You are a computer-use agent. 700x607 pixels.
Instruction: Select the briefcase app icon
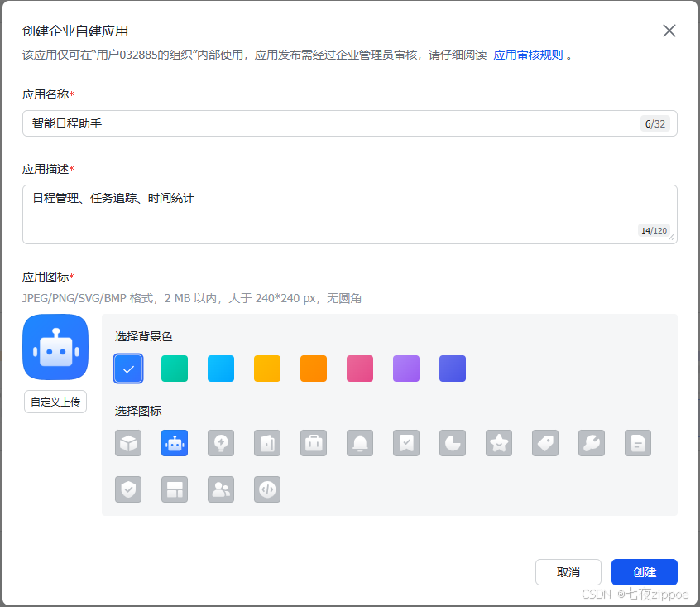click(x=314, y=443)
